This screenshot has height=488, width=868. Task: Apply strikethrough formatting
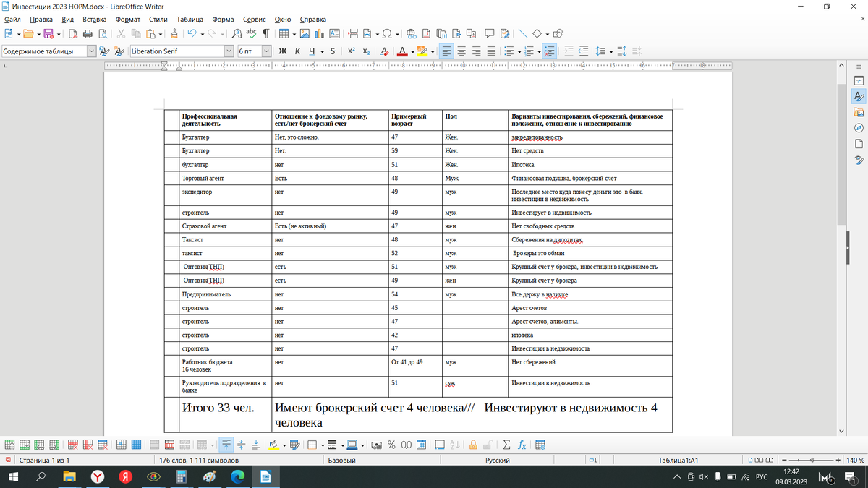click(332, 51)
